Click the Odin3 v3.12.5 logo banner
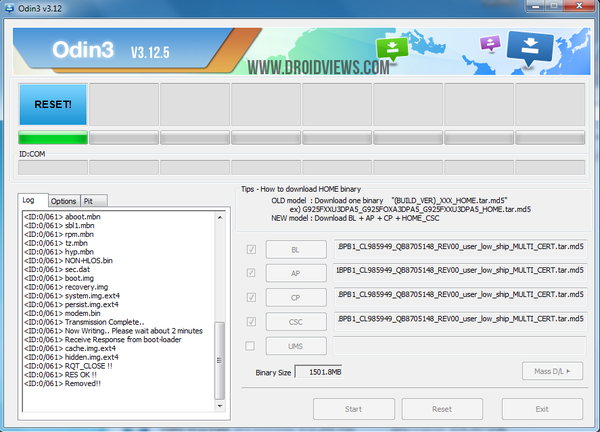Viewport: 600px width, 432px height. tap(98, 48)
